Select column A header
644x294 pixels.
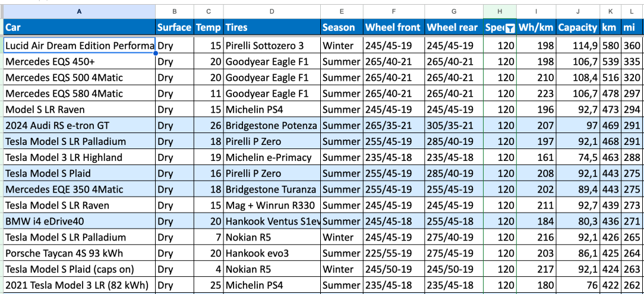[79, 11]
